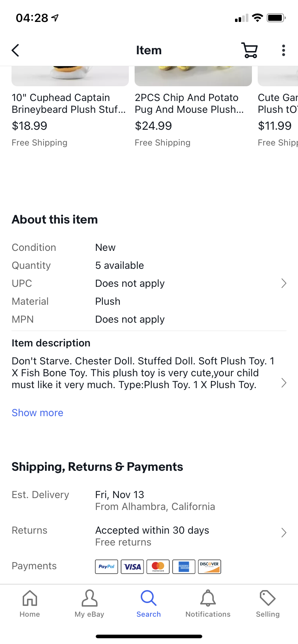Tap the Visa card icon
The image size is (298, 644).
click(x=132, y=567)
